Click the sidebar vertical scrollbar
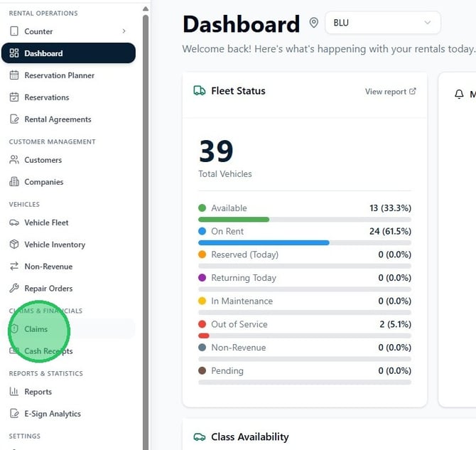 (x=146, y=231)
